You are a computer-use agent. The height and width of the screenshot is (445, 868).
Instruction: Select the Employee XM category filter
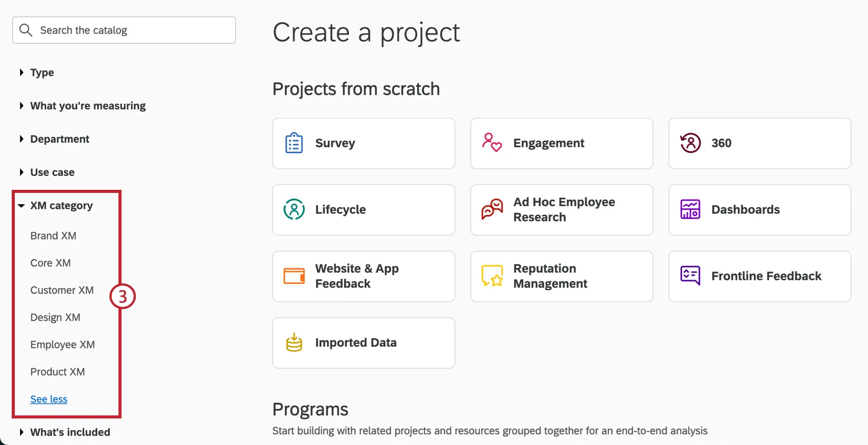[62, 344]
